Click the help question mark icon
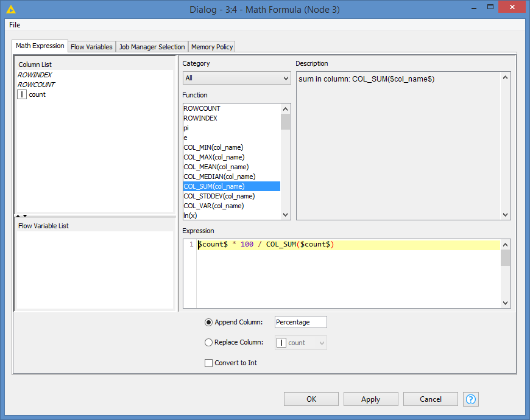 [470, 399]
